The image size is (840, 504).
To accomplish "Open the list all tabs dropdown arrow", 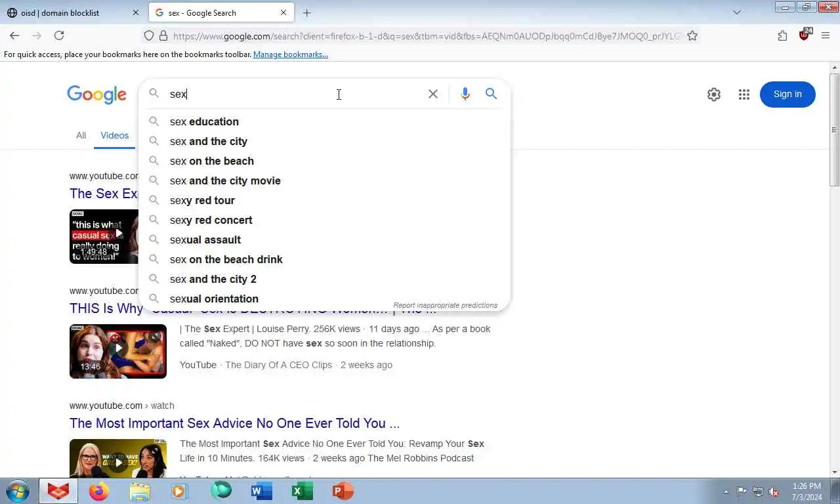I will point(737,12).
